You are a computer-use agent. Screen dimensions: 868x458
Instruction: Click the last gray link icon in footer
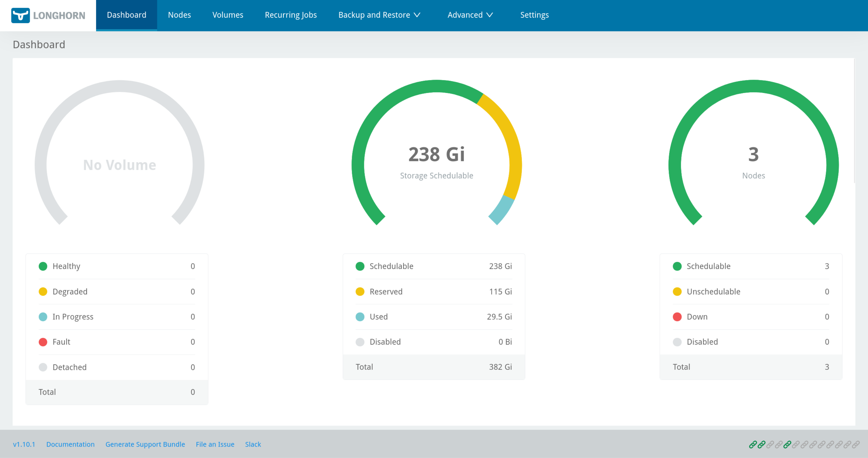[x=856, y=444]
